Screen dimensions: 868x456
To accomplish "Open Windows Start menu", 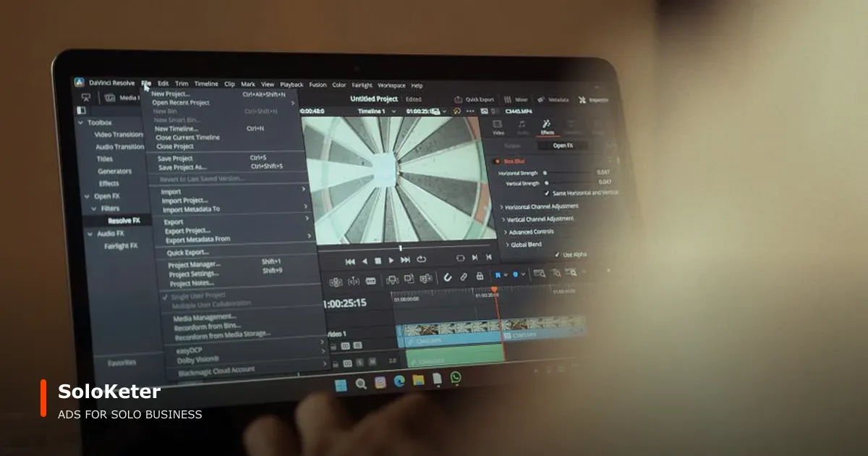I will [340, 384].
